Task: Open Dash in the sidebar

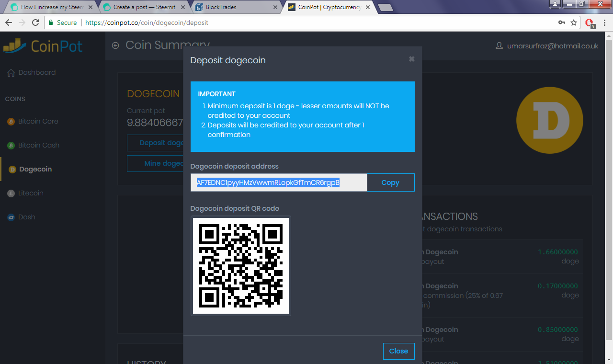Action: (27, 217)
